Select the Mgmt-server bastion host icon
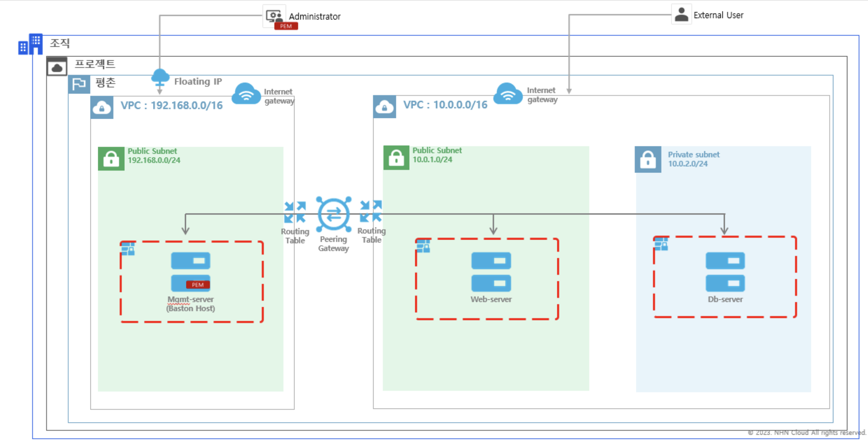 (190, 272)
